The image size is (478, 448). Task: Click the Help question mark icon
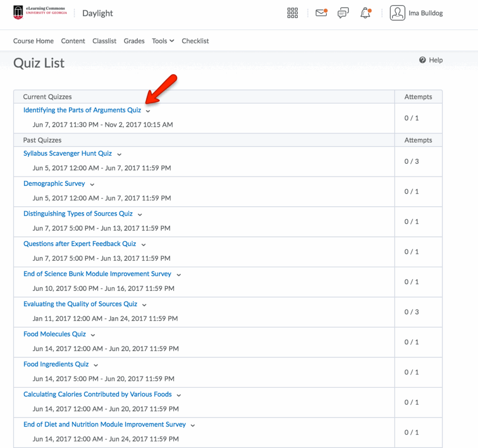pyautogui.click(x=422, y=60)
